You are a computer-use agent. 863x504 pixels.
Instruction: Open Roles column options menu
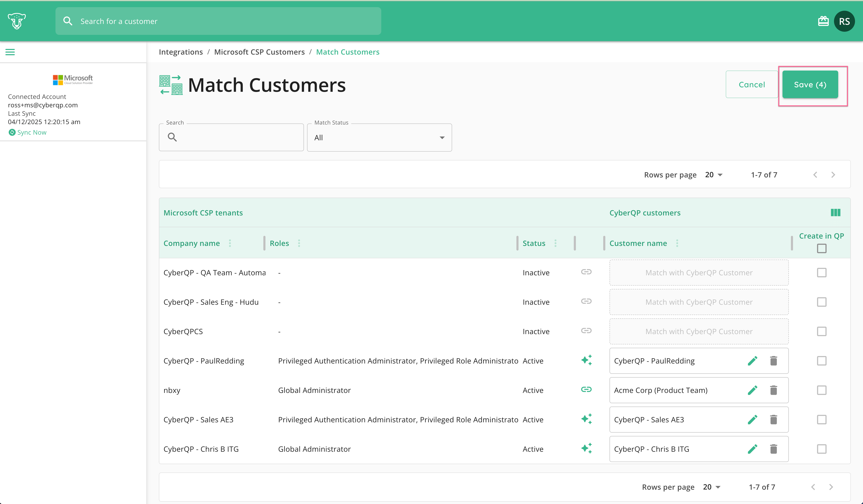[x=299, y=243]
